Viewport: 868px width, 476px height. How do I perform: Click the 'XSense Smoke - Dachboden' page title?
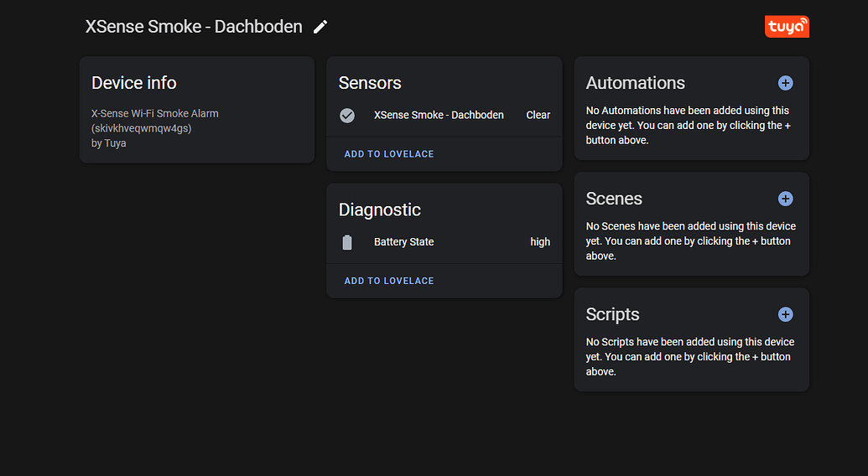tap(194, 27)
